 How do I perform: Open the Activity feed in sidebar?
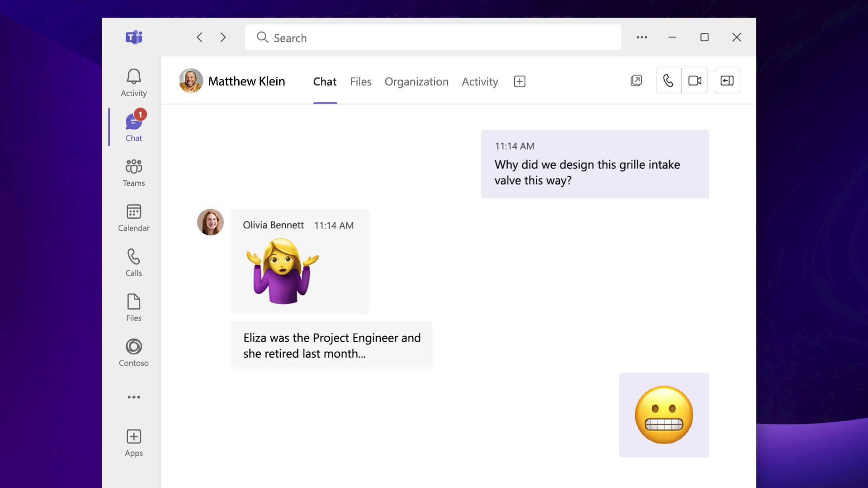point(134,83)
